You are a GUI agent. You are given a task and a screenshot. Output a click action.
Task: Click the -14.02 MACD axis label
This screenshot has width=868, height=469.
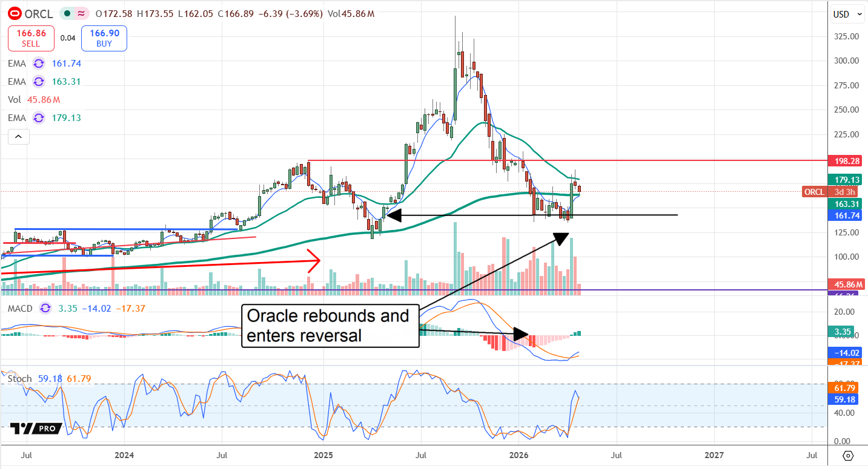(x=845, y=353)
